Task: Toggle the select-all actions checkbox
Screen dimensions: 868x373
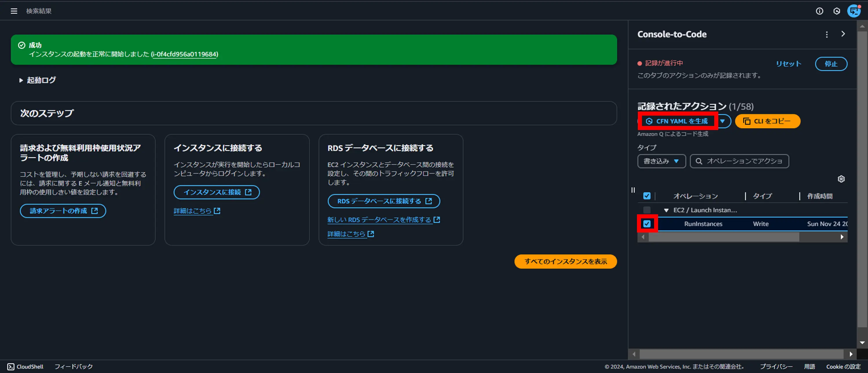Action: click(647, 196)
